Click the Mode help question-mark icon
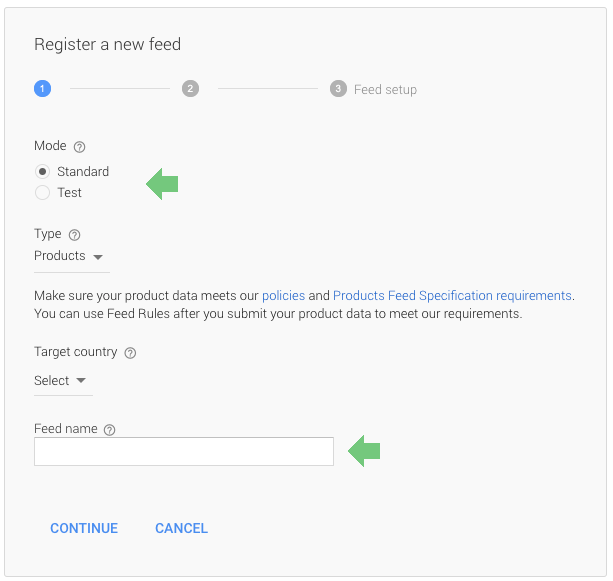Image resolution: width=613 pixels, height=581 pixels. pyautogui.click(x=80, y=147)
